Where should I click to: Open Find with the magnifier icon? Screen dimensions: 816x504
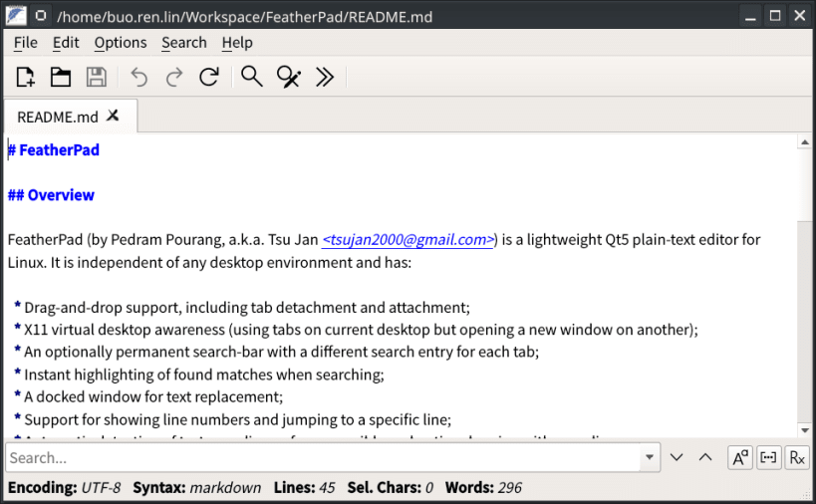pyautogui.click(x=251, y=77)
